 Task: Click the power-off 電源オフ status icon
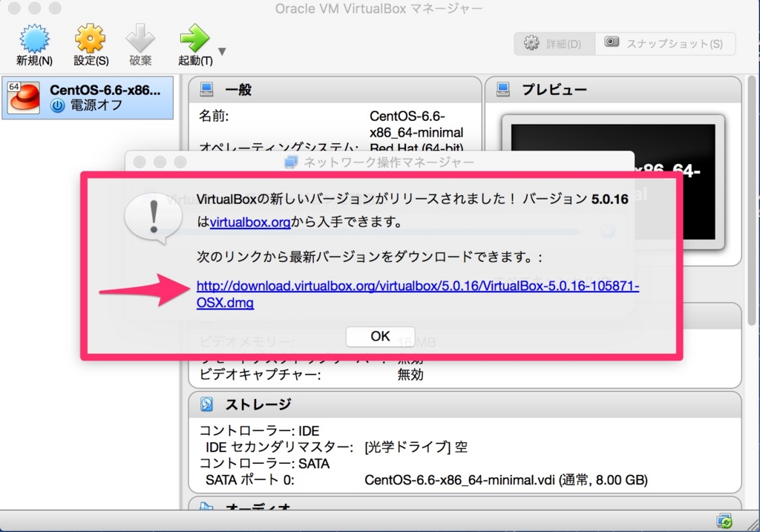(58, 105)
